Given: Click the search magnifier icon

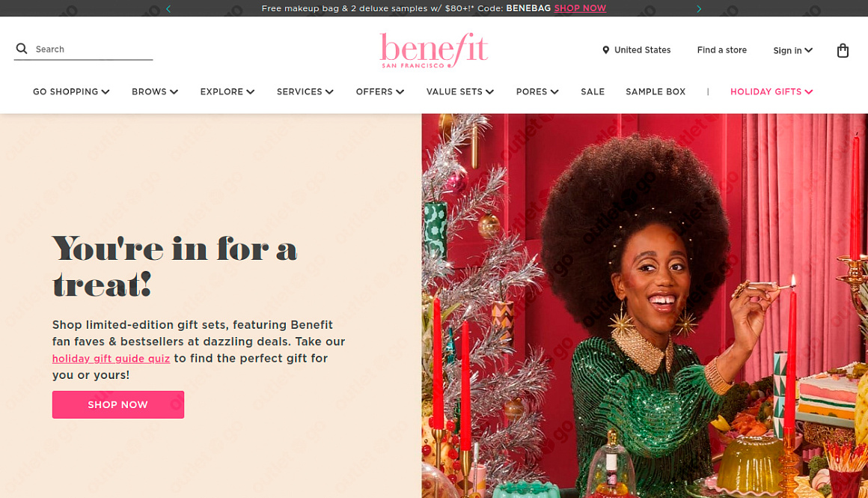Looking at the screenshot, I should (22, 49).
